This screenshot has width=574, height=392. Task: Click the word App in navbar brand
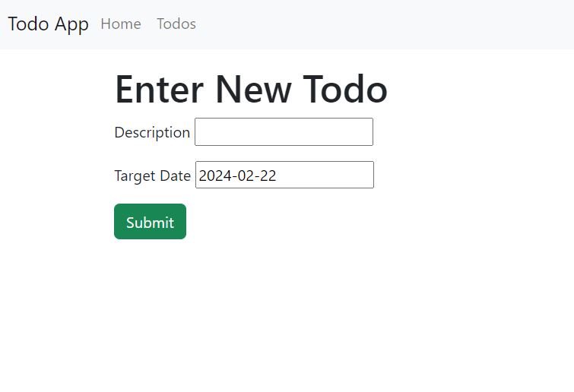(x=71, y=25)
